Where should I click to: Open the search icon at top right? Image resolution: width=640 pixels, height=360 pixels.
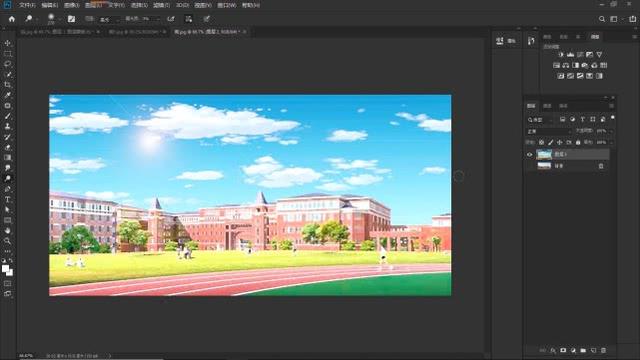[x=602, y=19]
